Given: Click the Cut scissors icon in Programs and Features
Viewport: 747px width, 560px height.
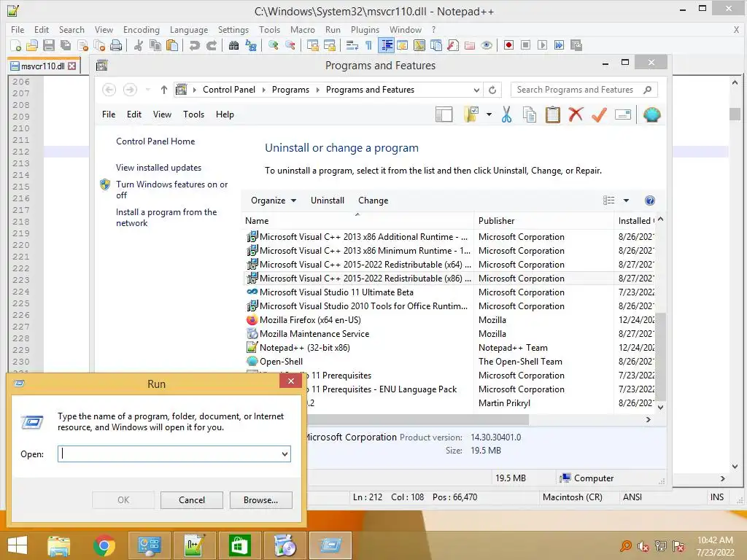Looking at the screenshot, I should [x=506, y=114].
